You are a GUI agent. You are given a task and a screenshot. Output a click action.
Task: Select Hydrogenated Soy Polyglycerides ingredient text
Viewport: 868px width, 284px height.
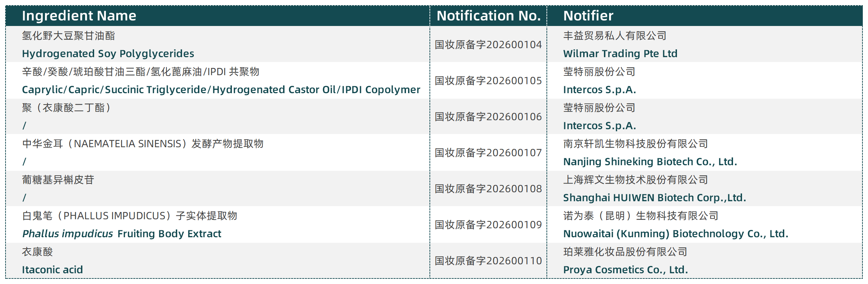coord(108,54)
